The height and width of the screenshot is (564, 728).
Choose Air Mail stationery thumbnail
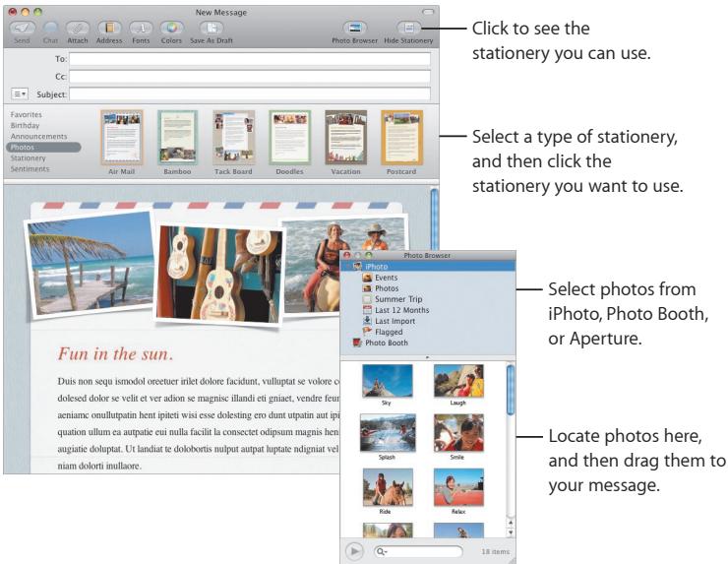122,138
